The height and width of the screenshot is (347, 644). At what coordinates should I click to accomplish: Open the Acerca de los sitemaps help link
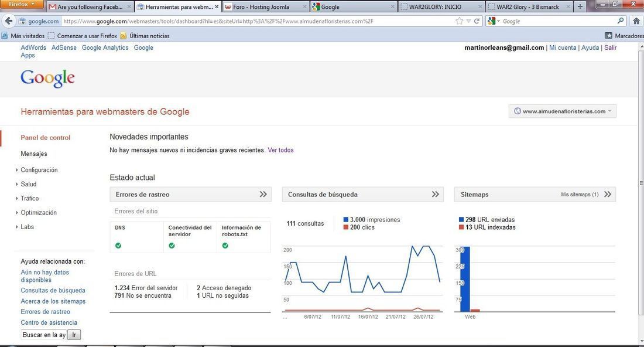point(53,301)
